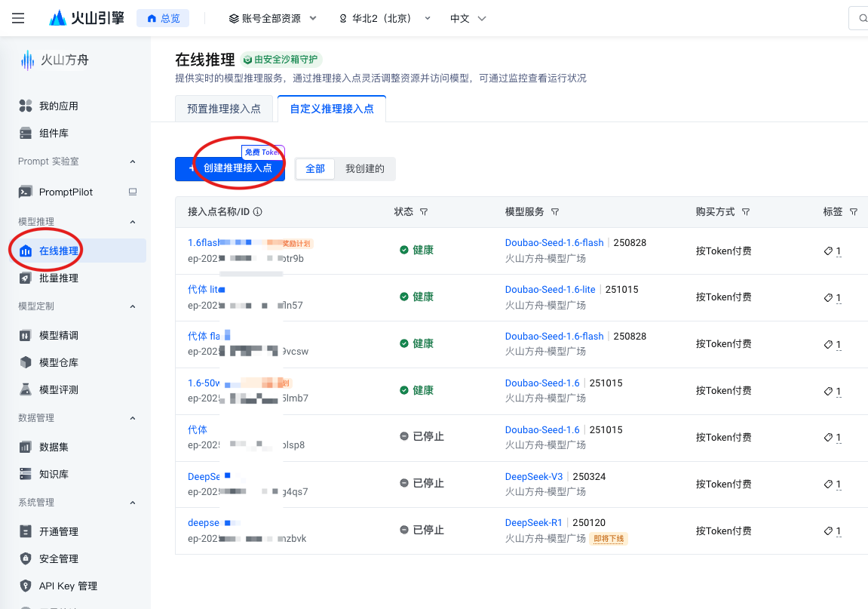868x609 pixels.
Task: Open 模型评测 sidebar item
Action: [58, 389]
